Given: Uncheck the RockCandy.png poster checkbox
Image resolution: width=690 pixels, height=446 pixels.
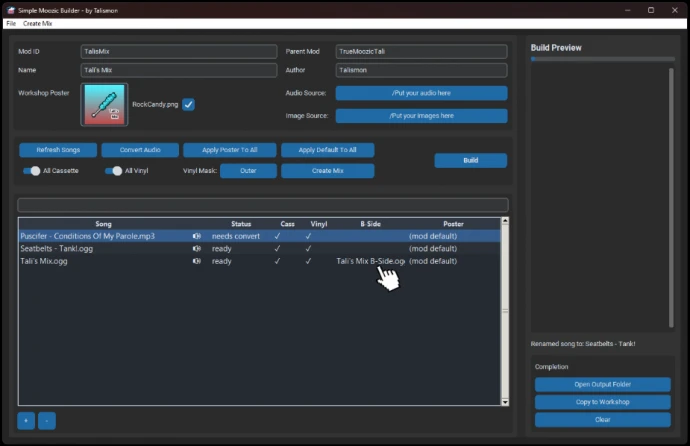Looking at the screenshot, I should [x=188, y=104].
